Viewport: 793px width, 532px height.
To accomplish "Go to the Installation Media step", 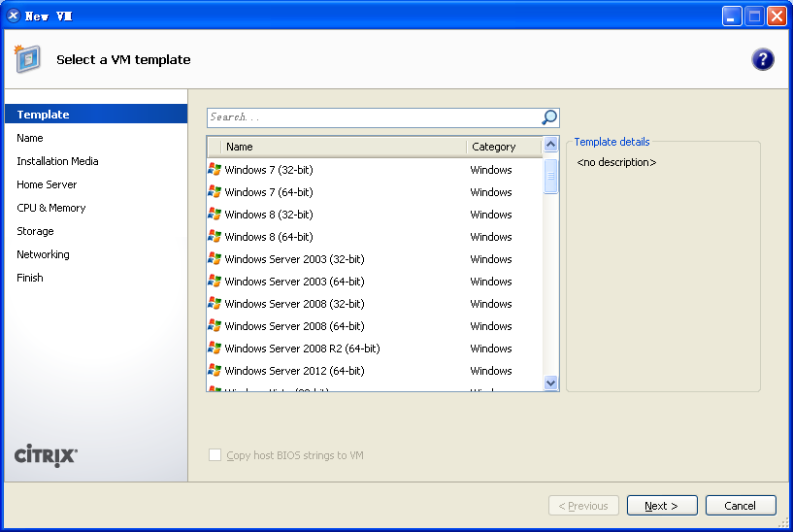I will tap(57, 161).
